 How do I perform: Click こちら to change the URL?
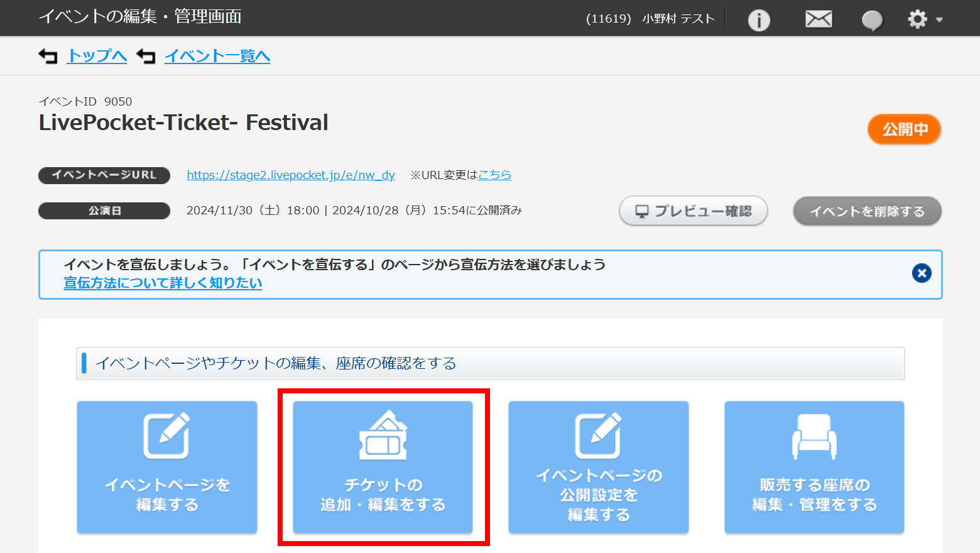(495, 175)
